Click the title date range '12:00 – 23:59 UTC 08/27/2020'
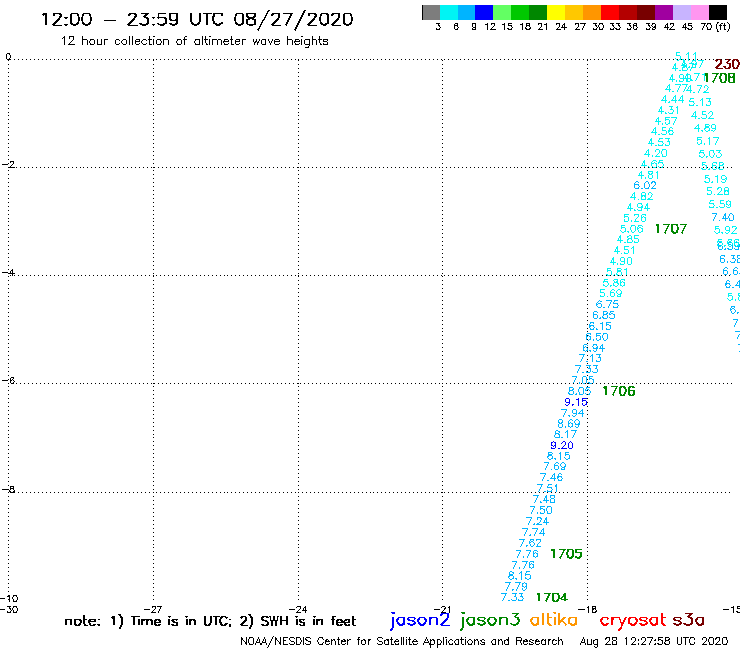740x650 pixels. (x=197, y=19)
